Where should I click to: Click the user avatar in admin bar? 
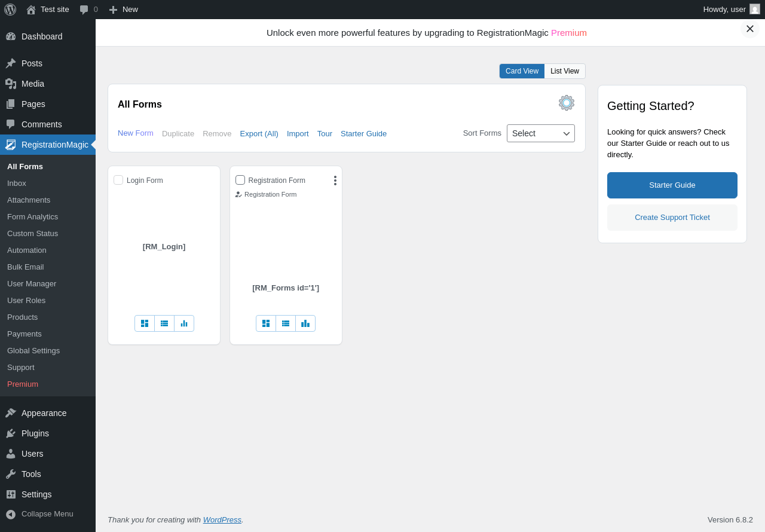pos(755,9)
